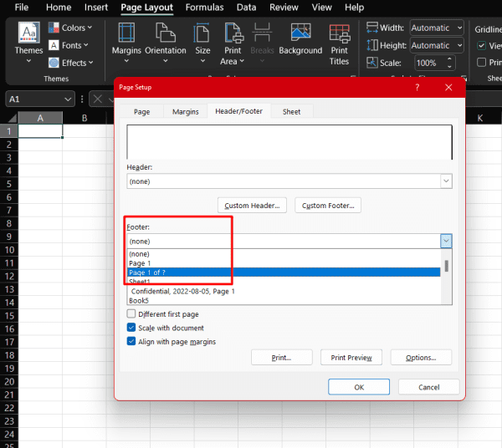Click the select-all corner triangle
This screenshot has width=502, height=448.
(x=13, y=119)
